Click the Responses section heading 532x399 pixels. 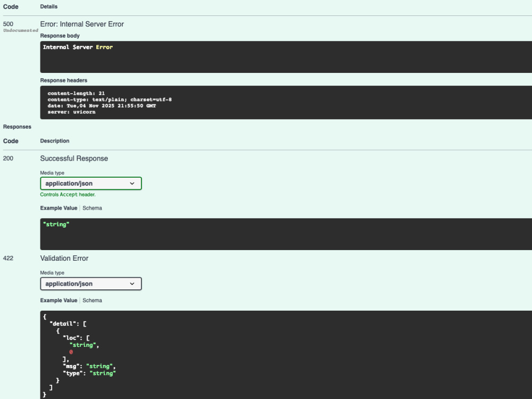pos(17,127)
